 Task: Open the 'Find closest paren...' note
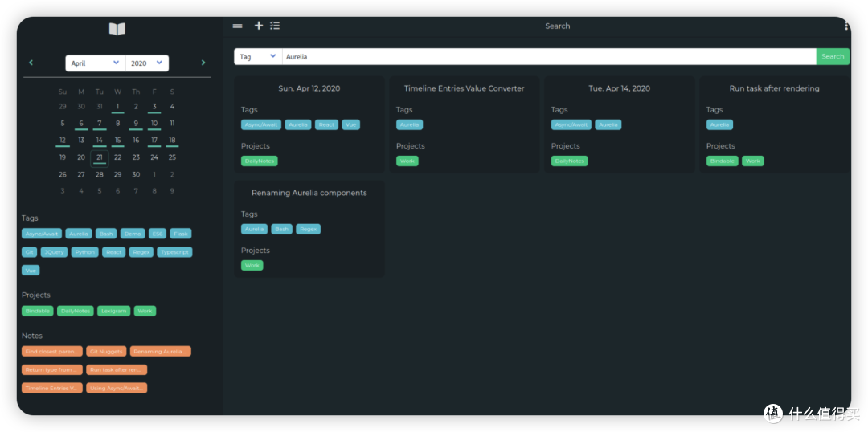tap(52, 351)
